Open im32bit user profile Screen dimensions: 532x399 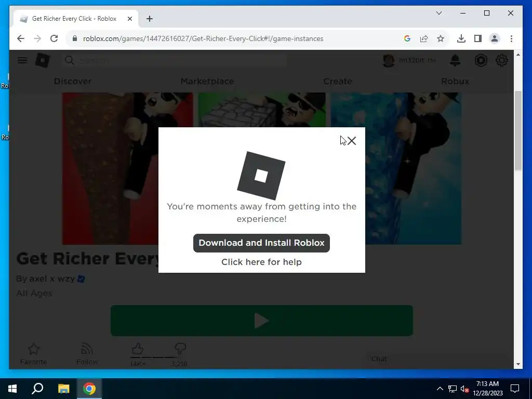coord(409,60)
